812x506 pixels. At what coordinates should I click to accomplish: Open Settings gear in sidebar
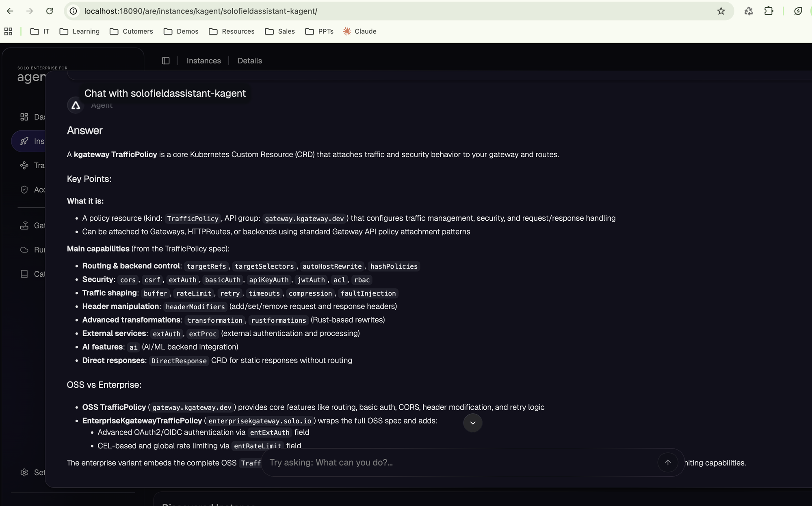pos(24,472)
